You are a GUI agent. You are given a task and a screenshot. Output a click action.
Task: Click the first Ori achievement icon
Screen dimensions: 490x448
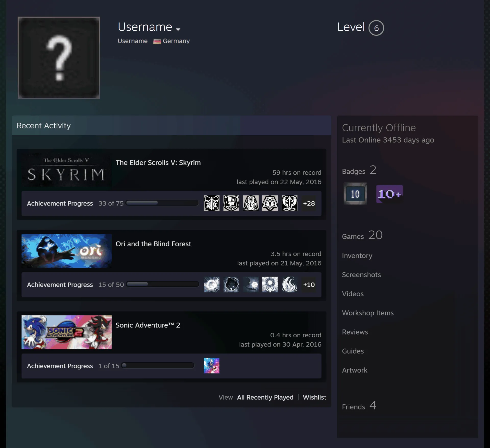coord(212,284)
